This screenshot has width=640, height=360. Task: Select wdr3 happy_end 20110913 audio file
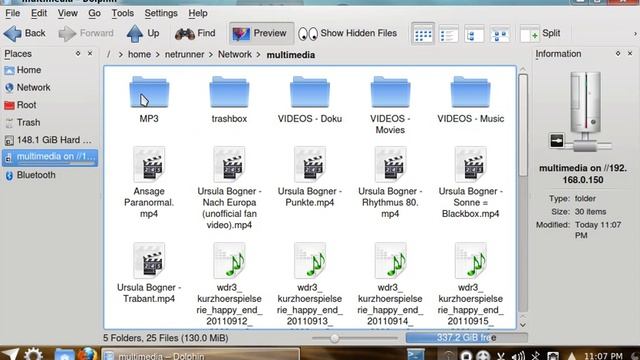tap(310, 284)
